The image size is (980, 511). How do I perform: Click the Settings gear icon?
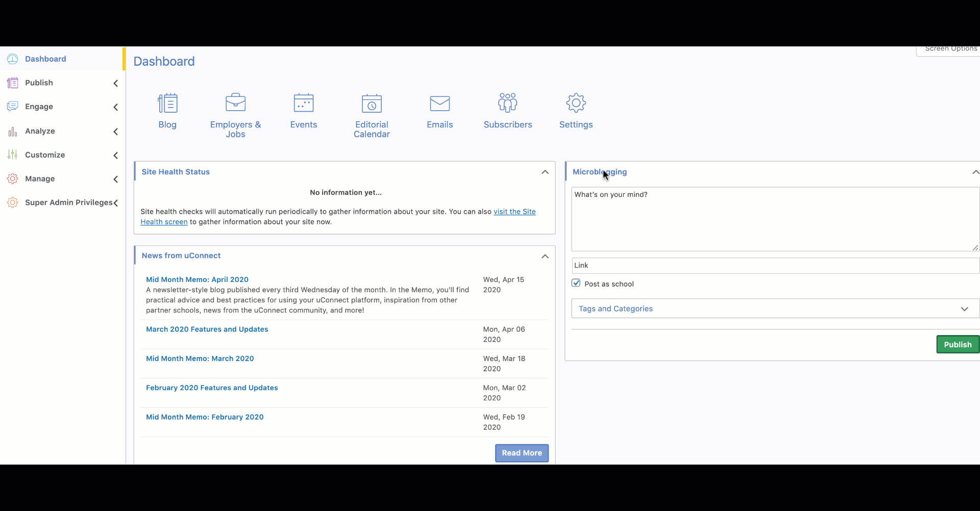tap(576, 103)
